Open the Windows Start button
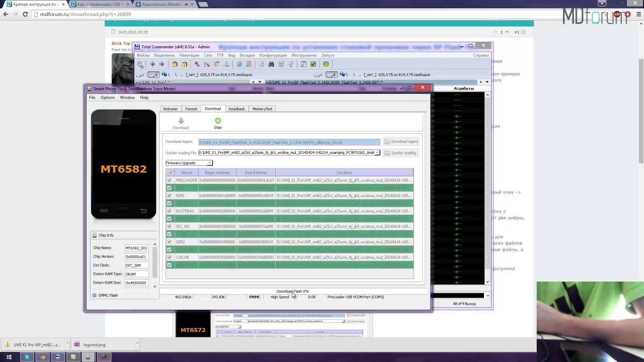Screen dimensions: 644x362 click(x=9, y=357)
